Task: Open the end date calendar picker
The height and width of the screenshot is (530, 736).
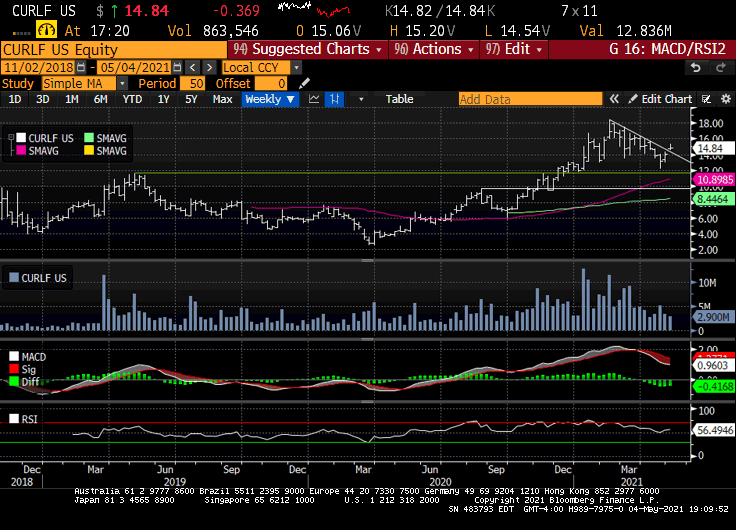Action: [177, 68]
